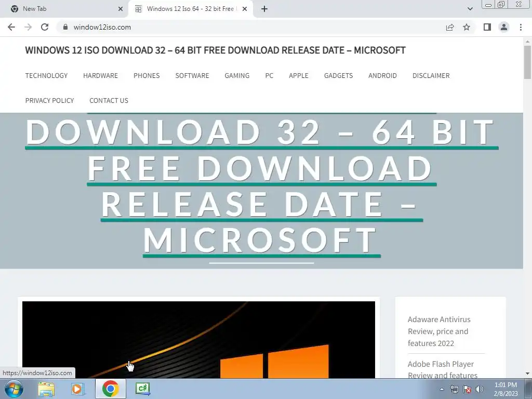The height and width of the screenshot is (399, 532).
Task: Reload the current page
Action: 45,27
